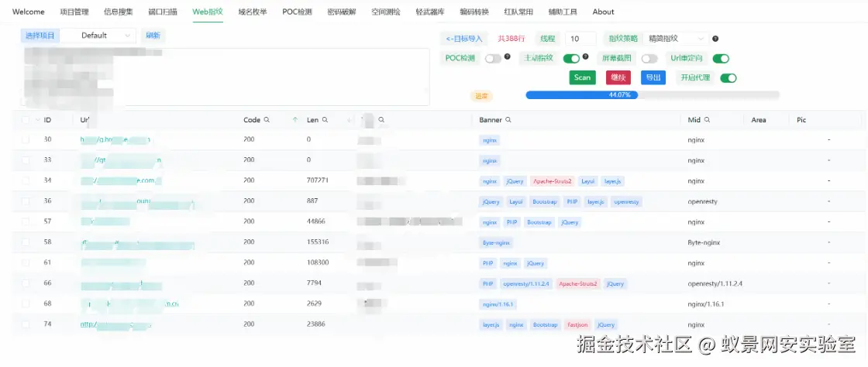
Task: Click the 刷新 button
Action: click(153, 36)
